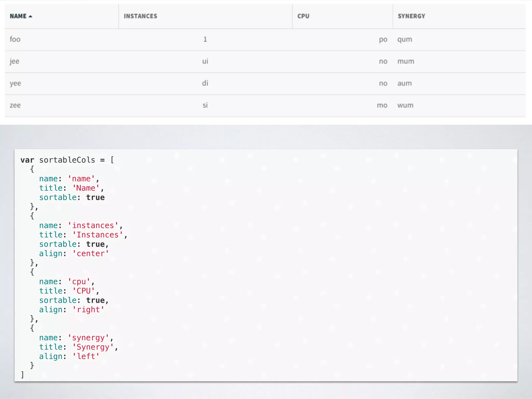The image size is (532, 399).
Task: Click the 'mum' synergy cell
Action: click(x=405, y=61)
